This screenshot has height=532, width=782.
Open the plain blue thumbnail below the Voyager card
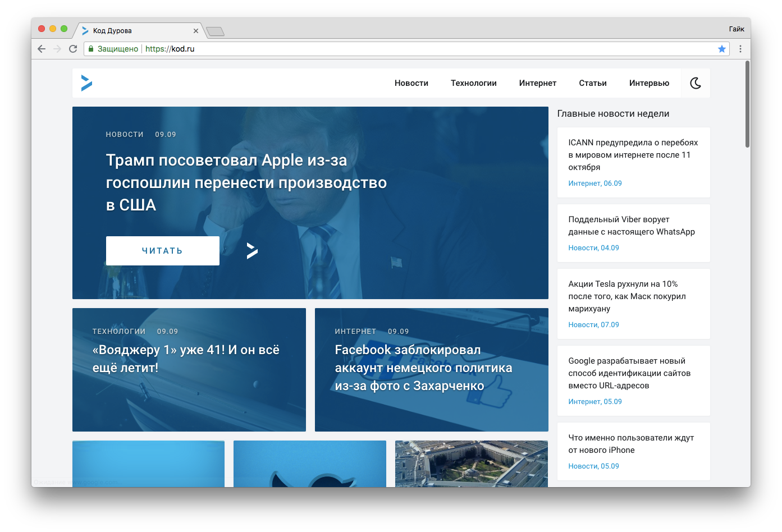[148, 464]
